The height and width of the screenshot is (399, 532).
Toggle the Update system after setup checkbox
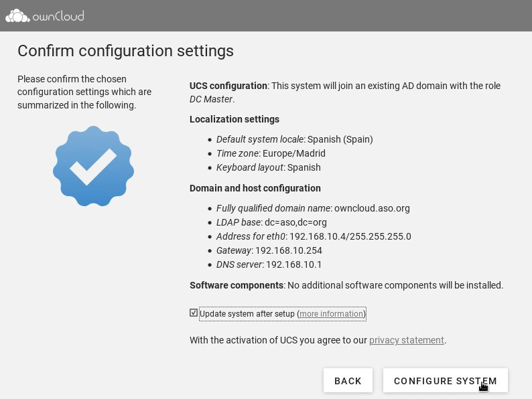[194, 313]
